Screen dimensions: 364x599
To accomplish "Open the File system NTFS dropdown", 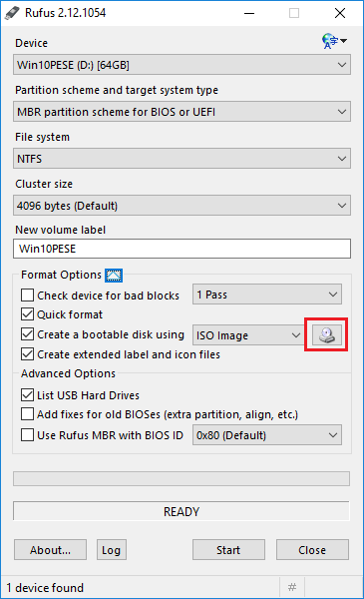I will [x=182, y=159].
